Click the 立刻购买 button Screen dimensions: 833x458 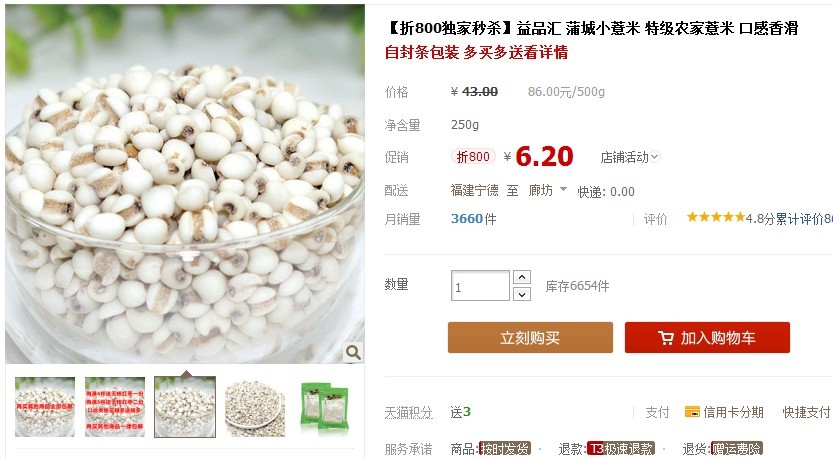530,337
